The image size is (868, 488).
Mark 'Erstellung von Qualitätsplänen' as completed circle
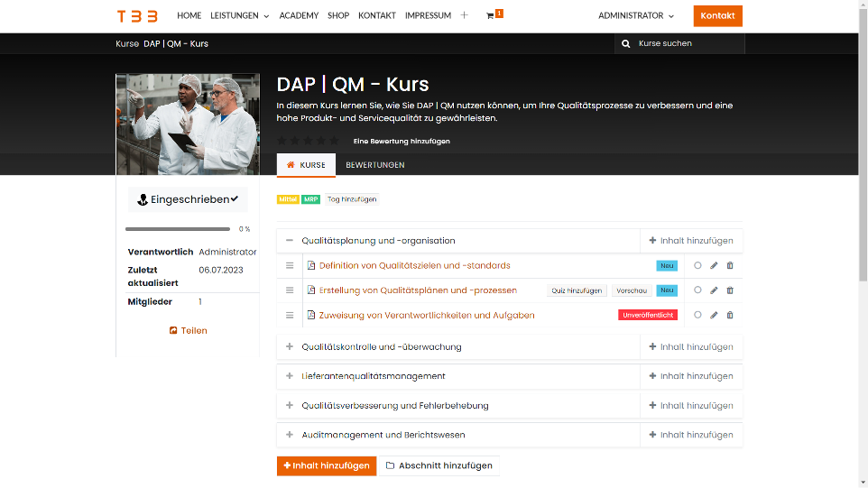[697, 290]
